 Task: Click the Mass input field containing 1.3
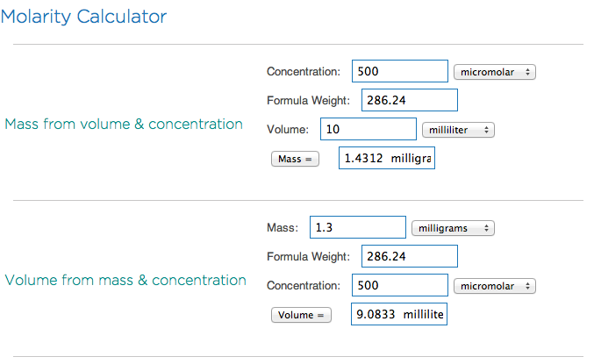tap(356, 228)
